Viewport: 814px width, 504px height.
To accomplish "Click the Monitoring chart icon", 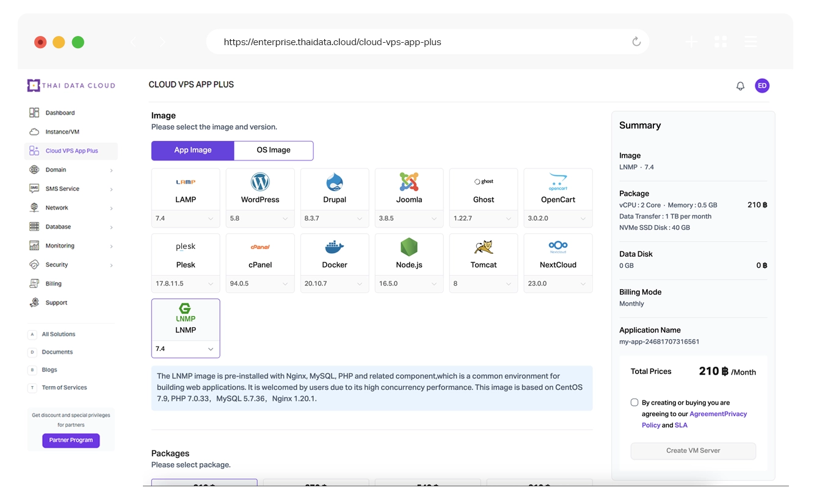I will pyautogui.click(x=34, y=245).
